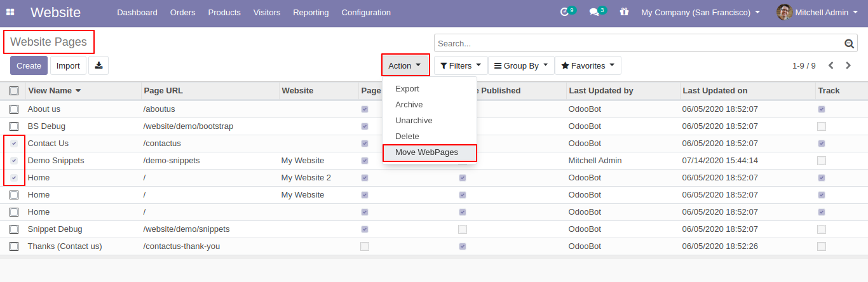Toggle Track checkbox for BS Debug row

(822, 126)
